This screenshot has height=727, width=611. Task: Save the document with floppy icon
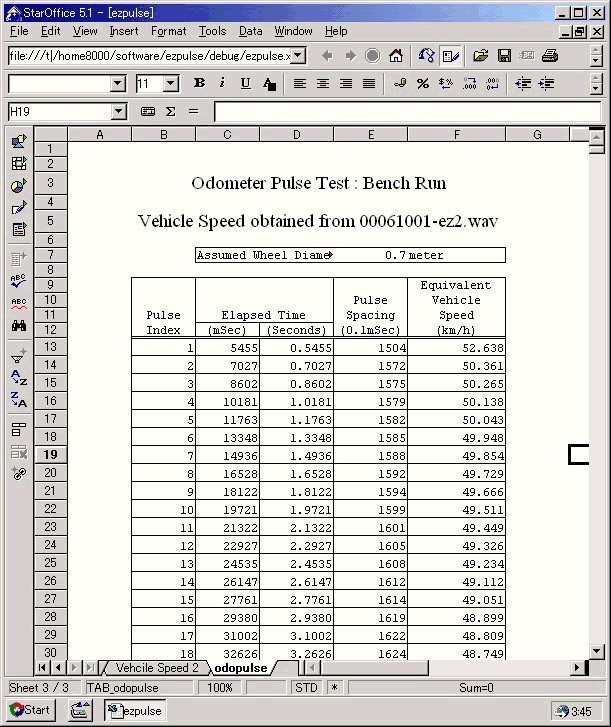pos(504,56)
